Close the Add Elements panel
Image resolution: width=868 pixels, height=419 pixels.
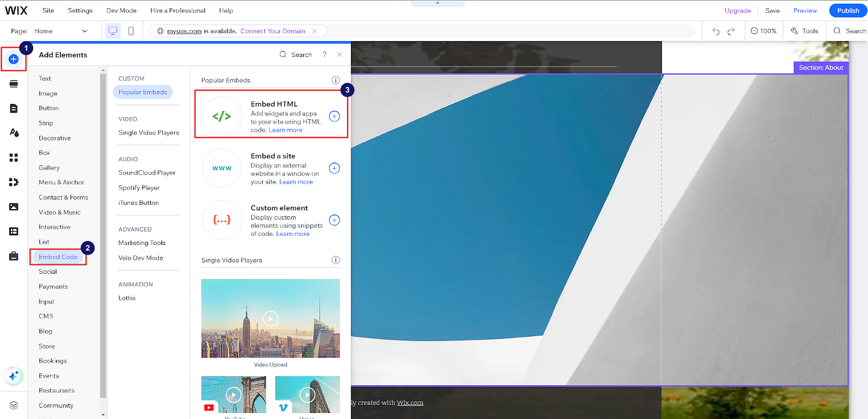click(340, 54)
